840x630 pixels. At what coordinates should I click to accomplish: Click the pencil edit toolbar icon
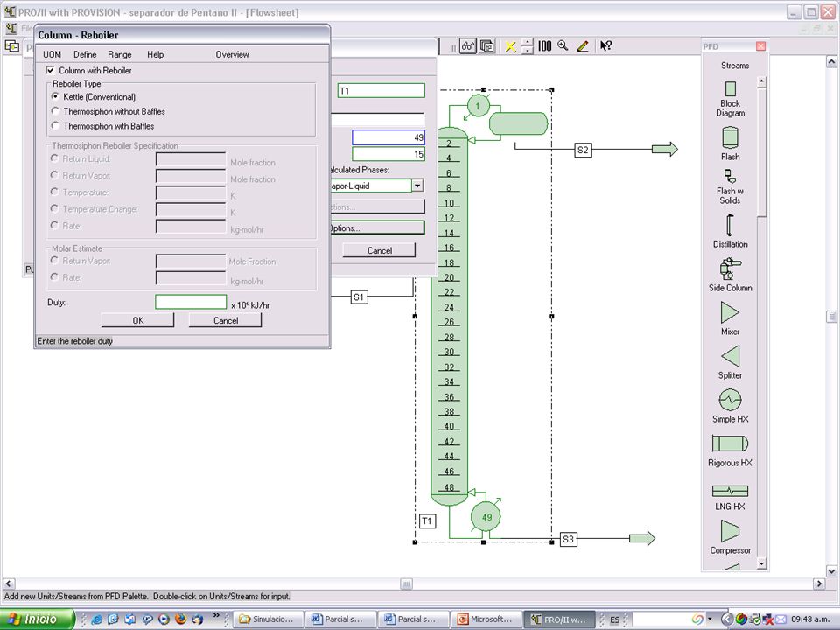click(x=583, y=46)
